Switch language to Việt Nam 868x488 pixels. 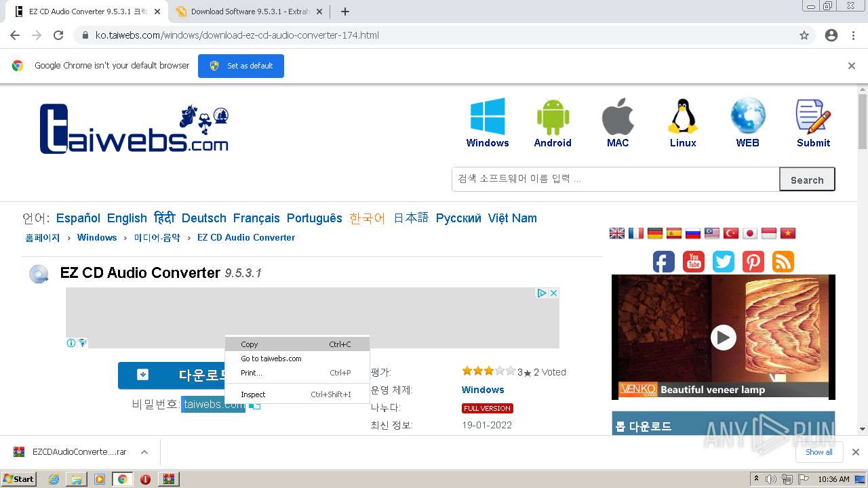click(513, 218)
